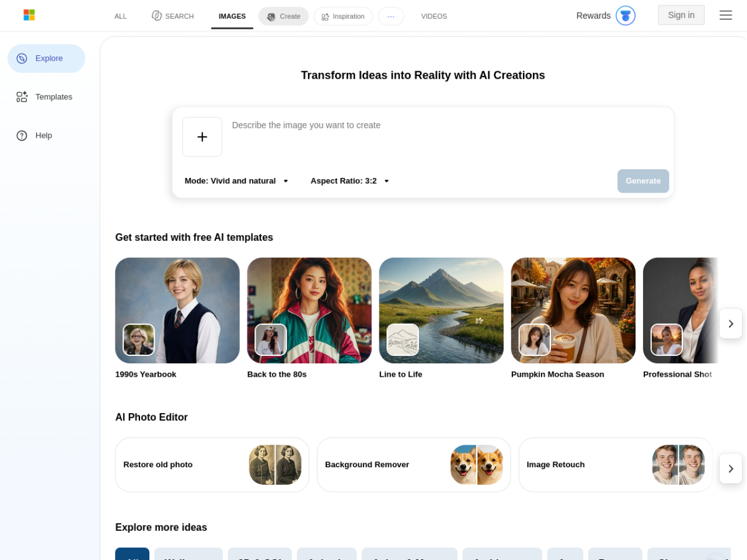Open the Mode: Vivid and natural dropdown

[x=236, y=181]
